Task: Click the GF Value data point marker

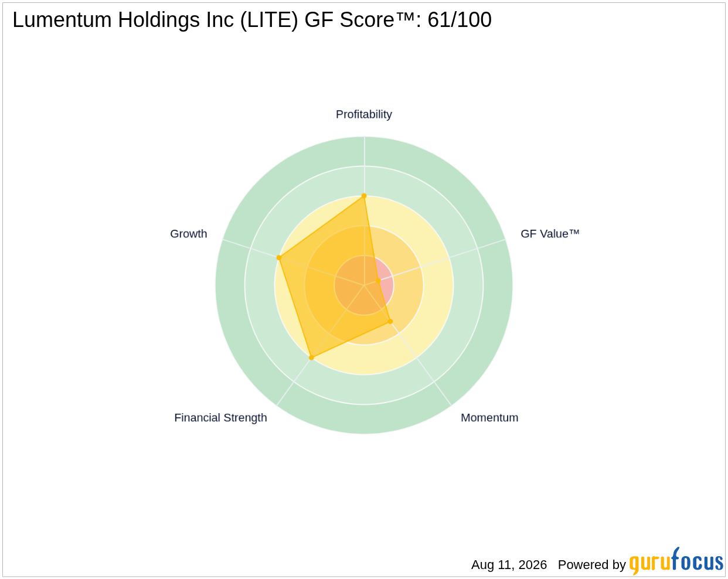Action: [x=378, y=281]
